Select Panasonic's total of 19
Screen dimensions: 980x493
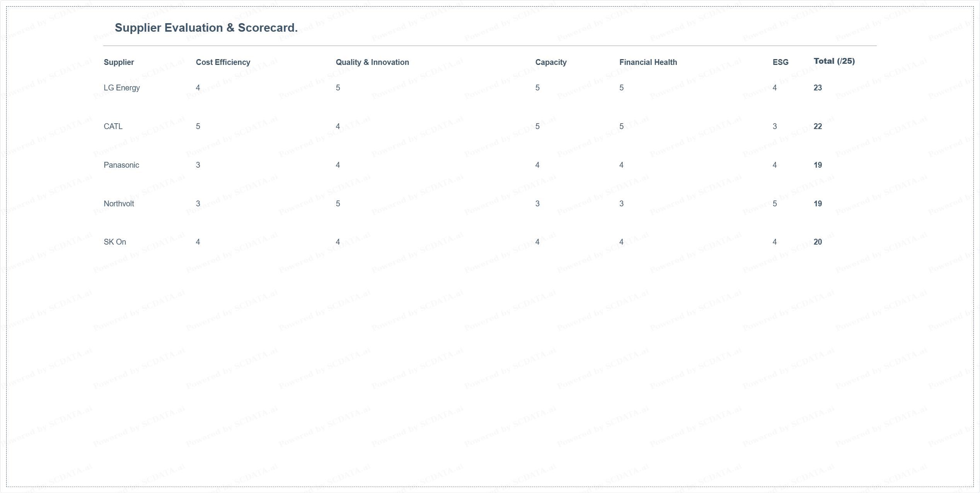818,165
